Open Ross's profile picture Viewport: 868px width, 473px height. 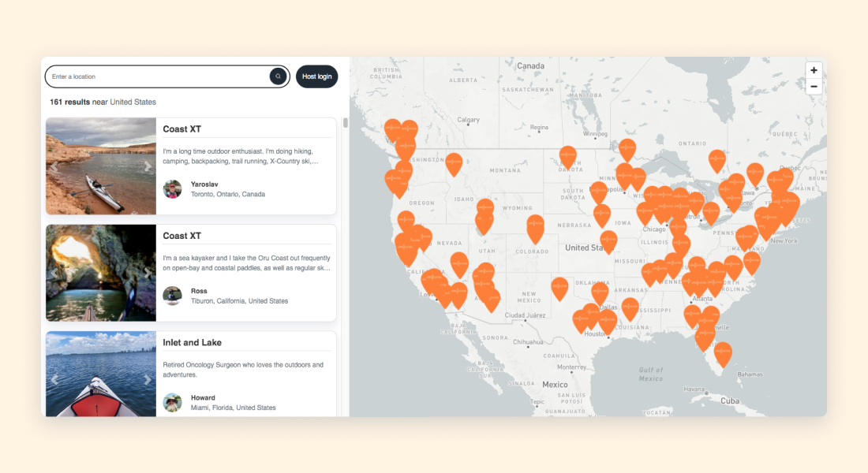click(172, 296)
